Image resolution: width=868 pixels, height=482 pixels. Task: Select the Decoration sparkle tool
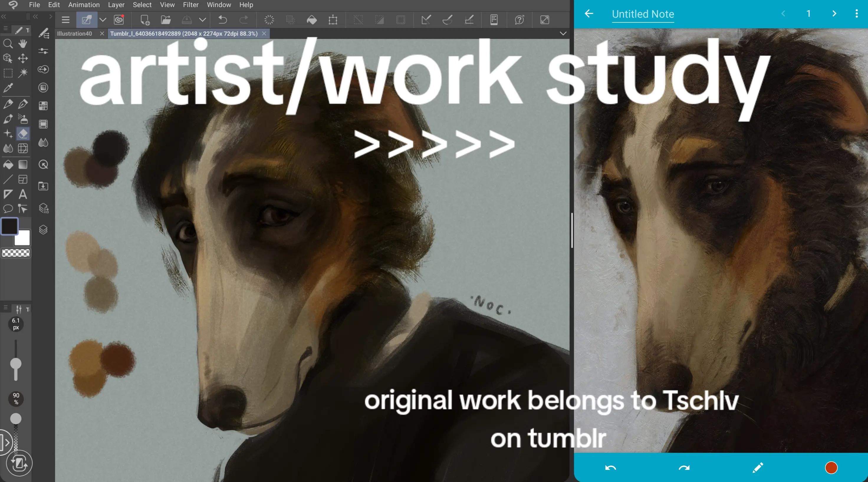coord(8,134)
